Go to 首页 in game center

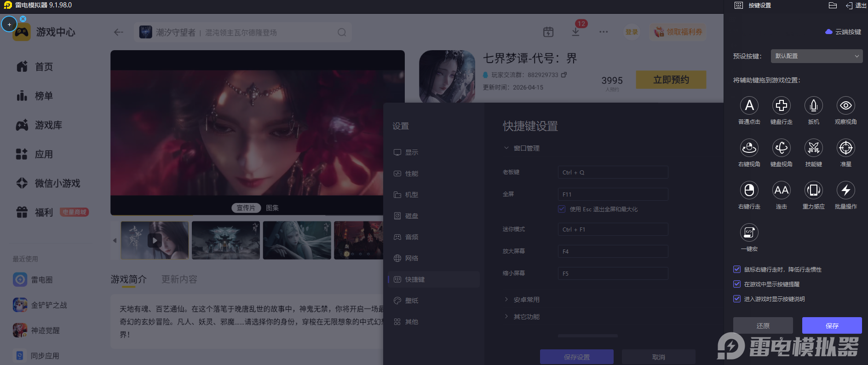[x=35, y=67]
